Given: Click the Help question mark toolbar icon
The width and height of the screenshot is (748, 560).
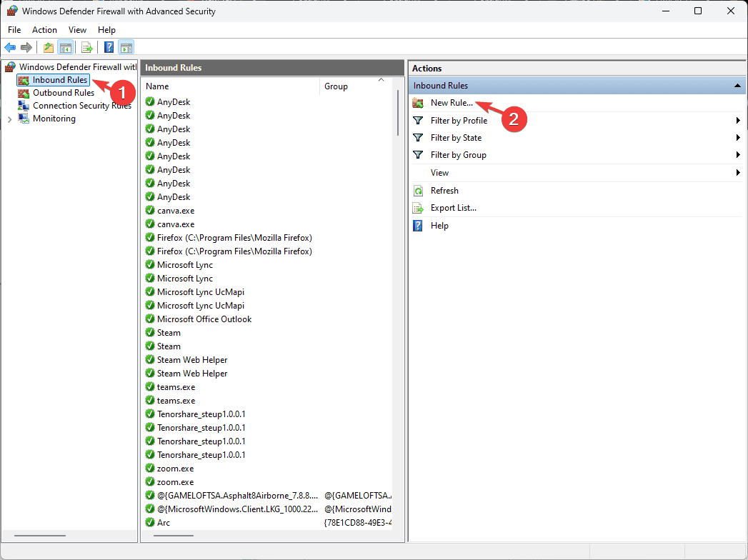Looking at the screenshot, I should [x=109, y=47].
